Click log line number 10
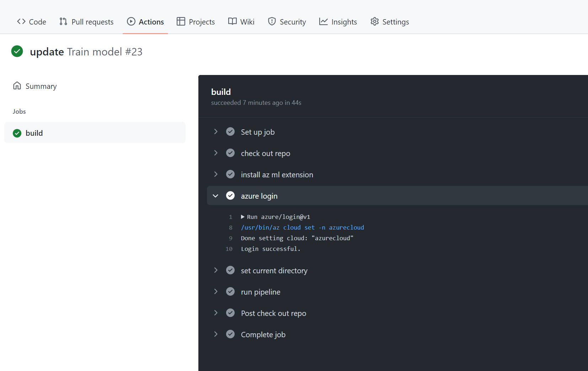 click(229, 249)
